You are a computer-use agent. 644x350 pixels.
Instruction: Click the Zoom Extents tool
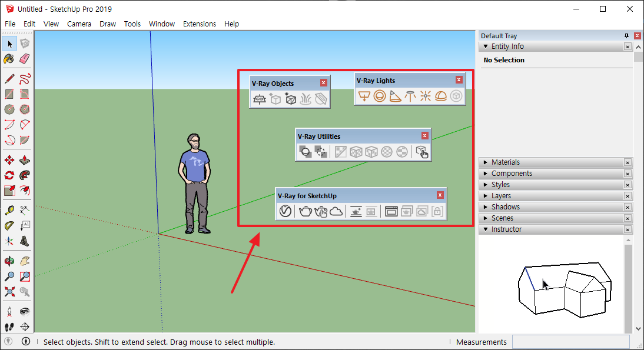pos(9,292)
